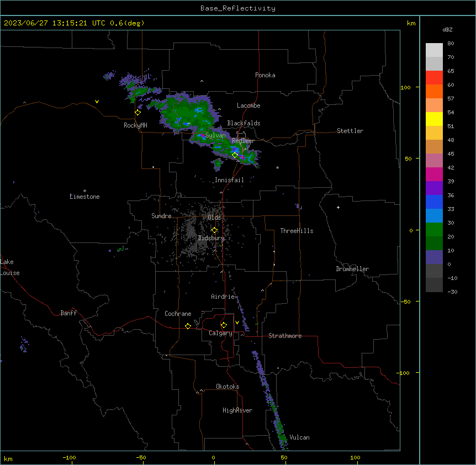Viewport: 476px width, 465px height.
Task: Click the Okotoks town label
Action: tap(228, 387)
